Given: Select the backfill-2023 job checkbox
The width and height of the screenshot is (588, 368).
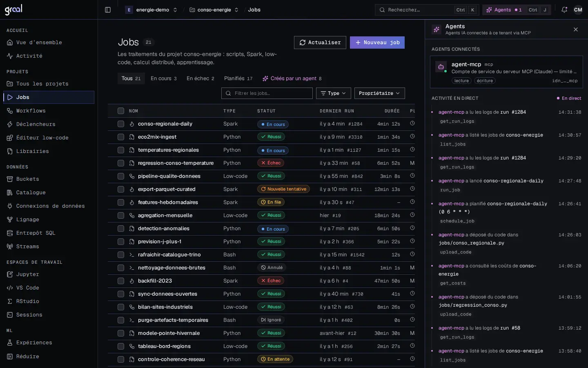Looking at the screenshot, I should click(121, 281).
